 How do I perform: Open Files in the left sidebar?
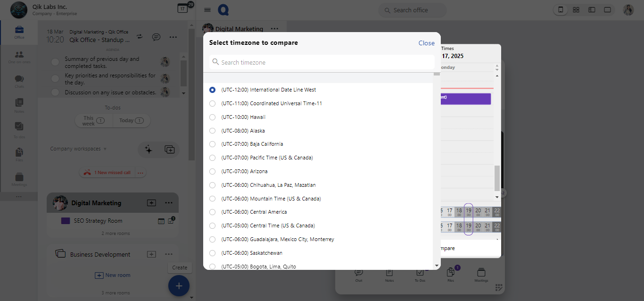point(19,155)
